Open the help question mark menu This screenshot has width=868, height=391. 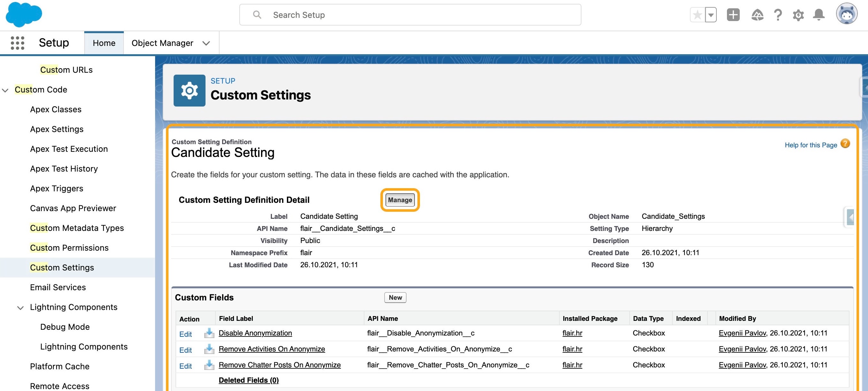tap(778, 15)
